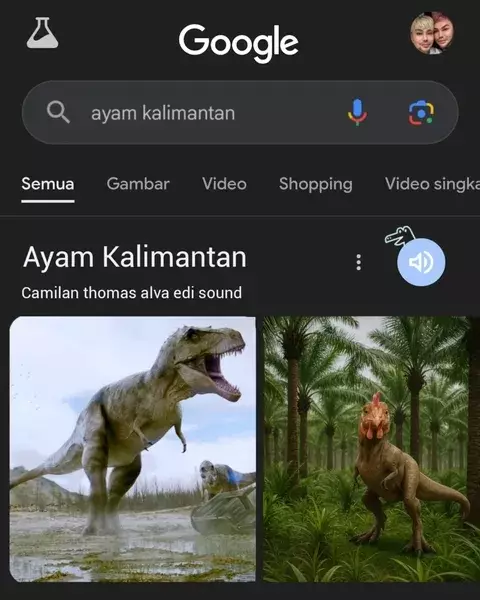The image size is (480, 600).
Task: Select the Semua tab
Action: coord(48,184)
